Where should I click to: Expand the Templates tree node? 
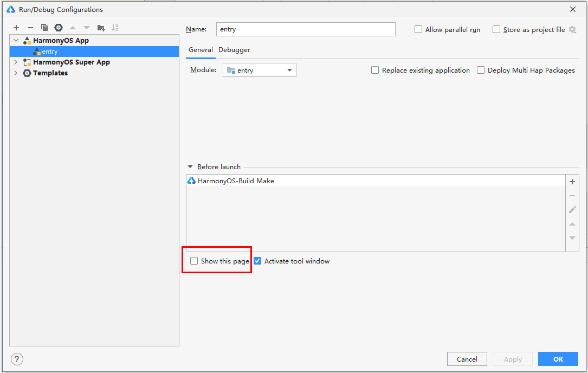click(x=16, y=73)
